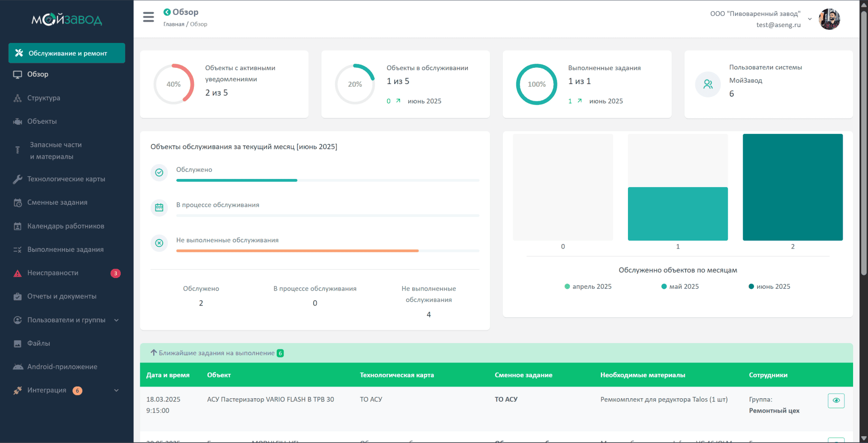The height and width of the screenshot is (443, 868).
Task: Toggle апрель 2025 legend series
Action: 588,287
